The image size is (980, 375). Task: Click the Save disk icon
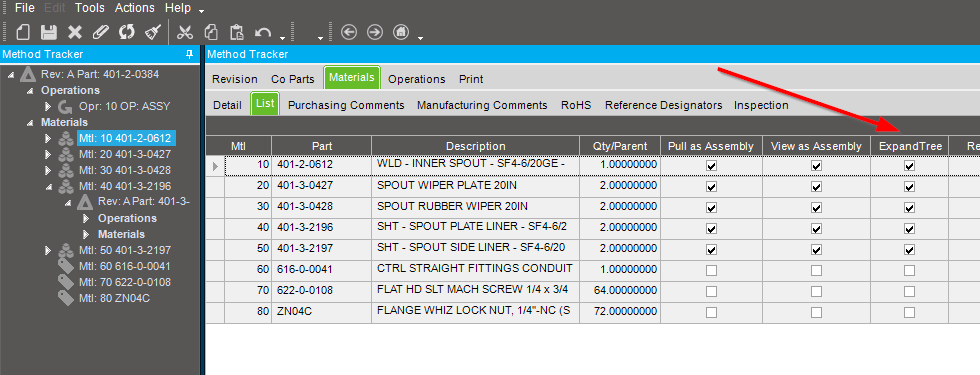tap(49, 32)
